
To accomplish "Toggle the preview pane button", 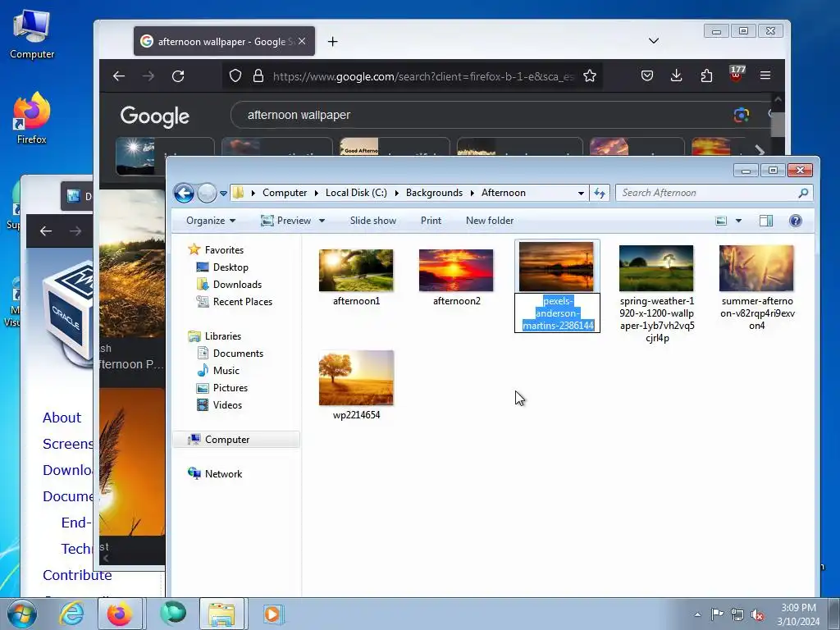I will tap(766, 221).
